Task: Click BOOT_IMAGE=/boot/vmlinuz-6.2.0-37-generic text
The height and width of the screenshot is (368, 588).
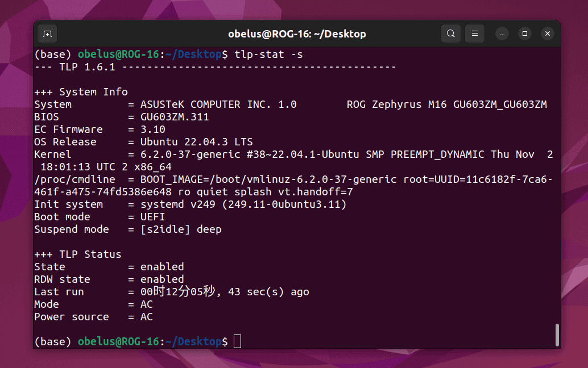Action: pos(268,179)
